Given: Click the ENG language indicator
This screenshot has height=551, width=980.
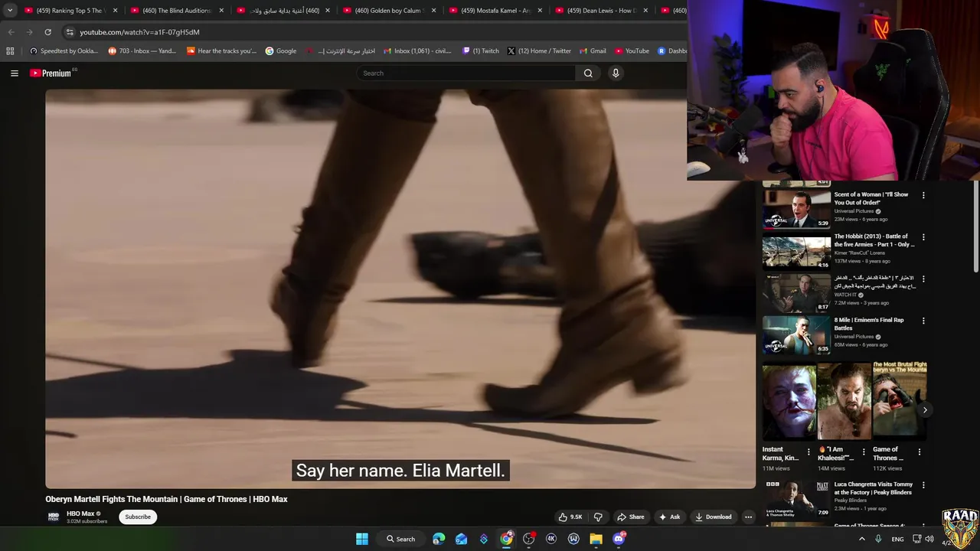Looking at the screenshot, I should (897, 539).
